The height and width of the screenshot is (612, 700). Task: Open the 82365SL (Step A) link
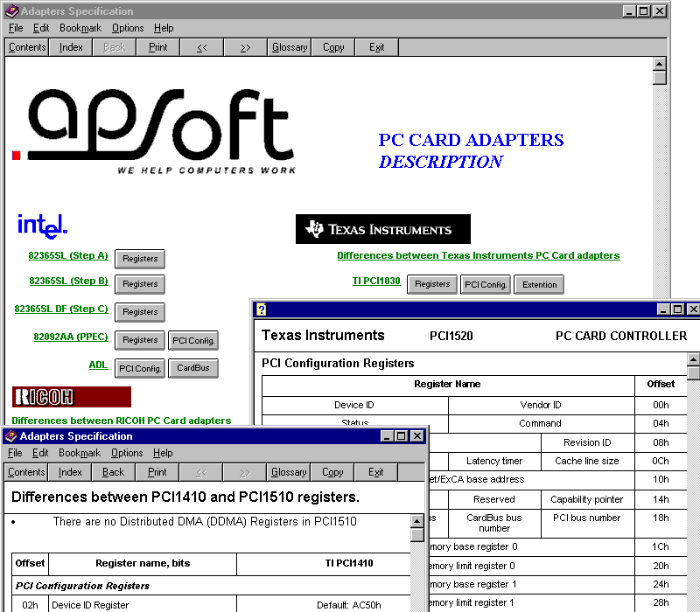click(68, 255)
